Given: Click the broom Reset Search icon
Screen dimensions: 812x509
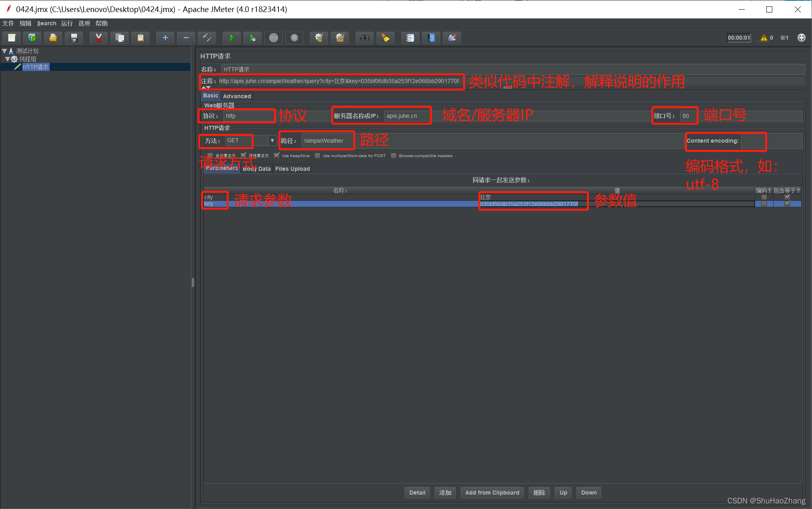Looking at the screenshot, I should pos(385,38).
